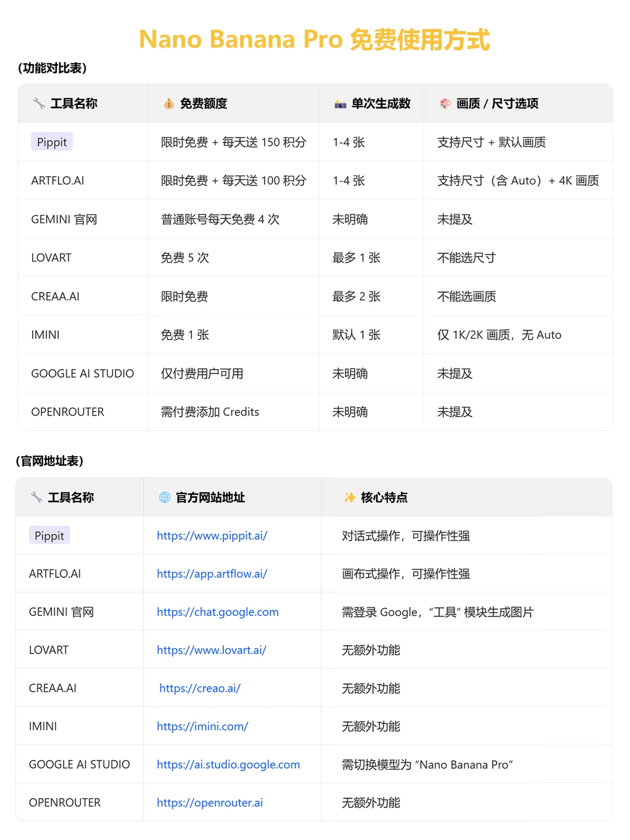Open the https://app.artflow.ai/ link

(211, 573)
